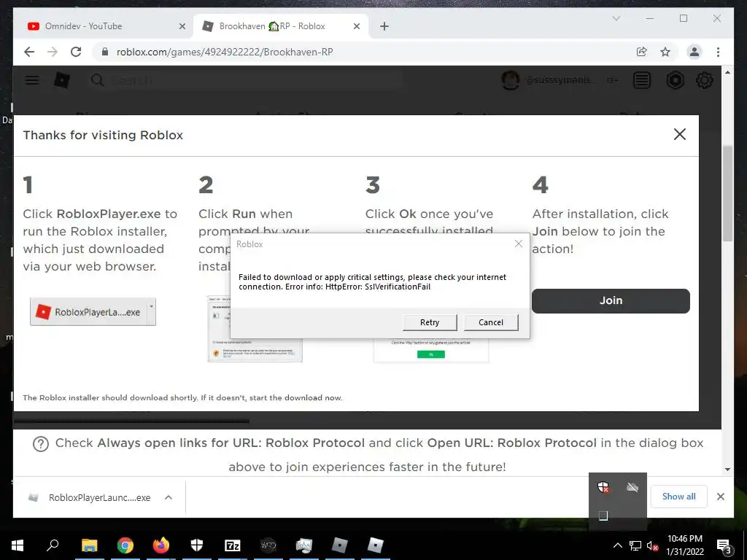Click Retry in the error dialog

click(x=430, y=322)
